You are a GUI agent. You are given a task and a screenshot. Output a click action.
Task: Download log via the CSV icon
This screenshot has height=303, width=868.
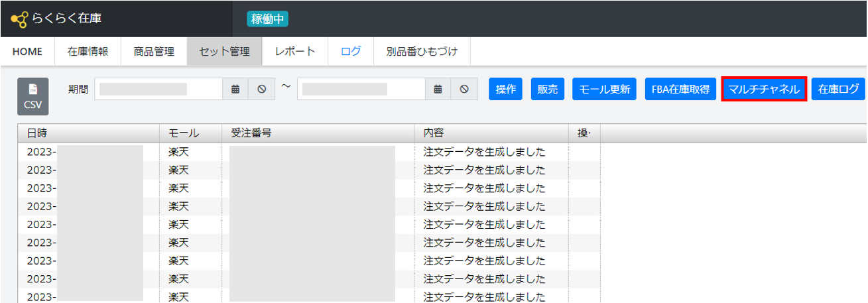pyautogui.click(x=32, y=97)
